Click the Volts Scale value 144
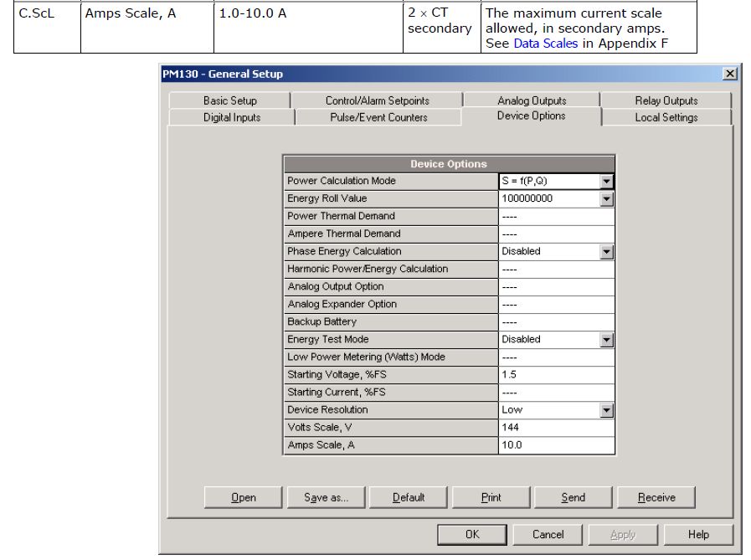 [x=556, y=427]
